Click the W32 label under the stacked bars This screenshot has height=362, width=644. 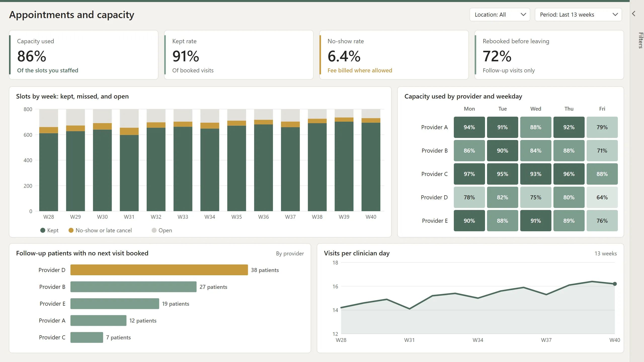(156, 217)
